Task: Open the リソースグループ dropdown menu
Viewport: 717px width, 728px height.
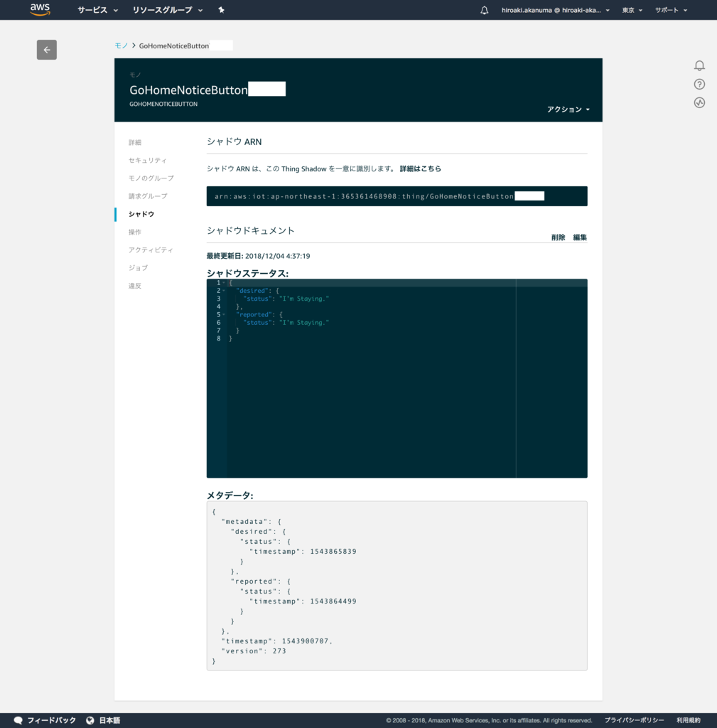Action: tap(168, 10)
